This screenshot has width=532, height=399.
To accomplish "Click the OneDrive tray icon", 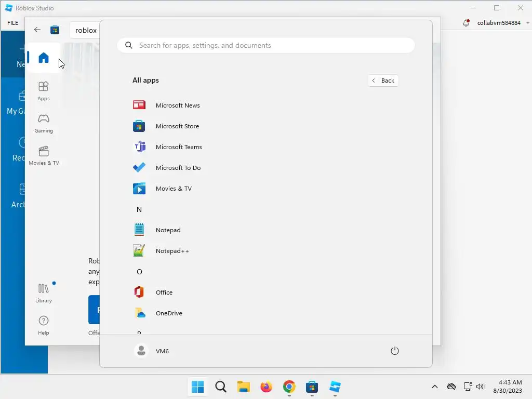I will point(451,387).
